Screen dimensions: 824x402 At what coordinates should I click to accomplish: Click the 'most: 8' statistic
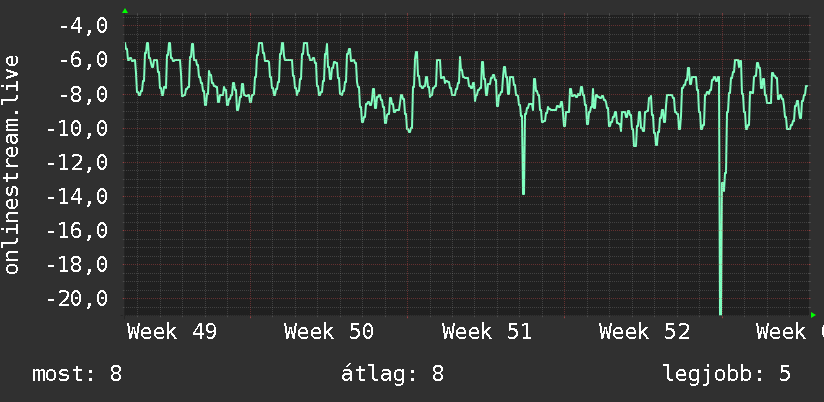(77, 374)
